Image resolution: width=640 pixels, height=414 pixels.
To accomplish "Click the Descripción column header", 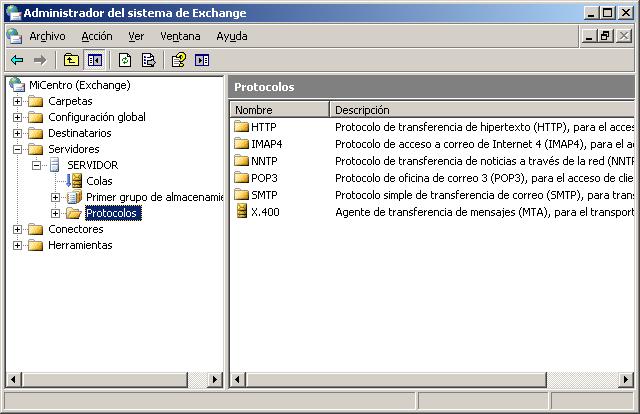I will [x=480, y=109].
